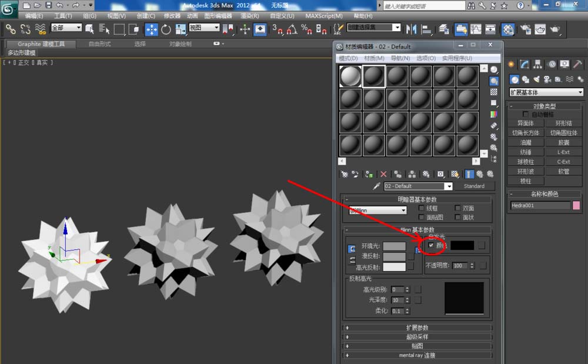Toggle diffuse-specular color lock button
The image size is (588, 364).
point(352,260)
